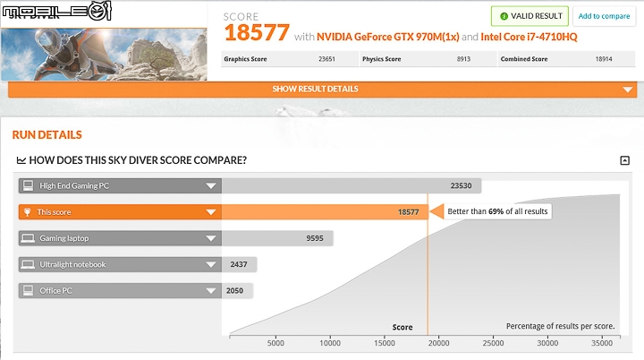Click white arrow on SHOW RESULT DETAILS bar
Viewport: 644px width, 360px height.
click(627, 90)
